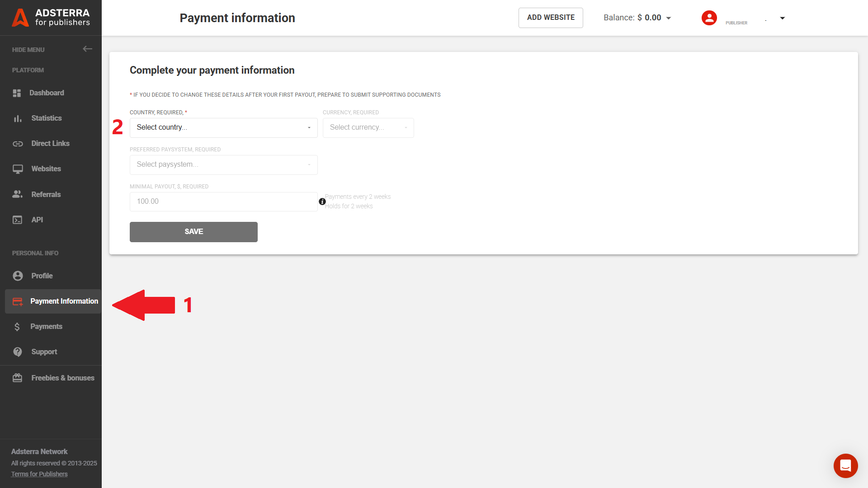
Task: Expand the Balance dropdown arrow
Action: click(x=669, y=18)
